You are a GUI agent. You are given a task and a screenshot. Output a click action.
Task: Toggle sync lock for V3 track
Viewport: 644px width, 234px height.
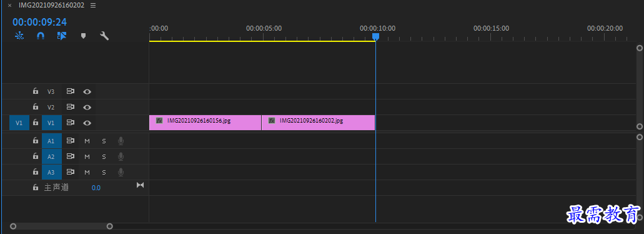(x=70, y=91)
